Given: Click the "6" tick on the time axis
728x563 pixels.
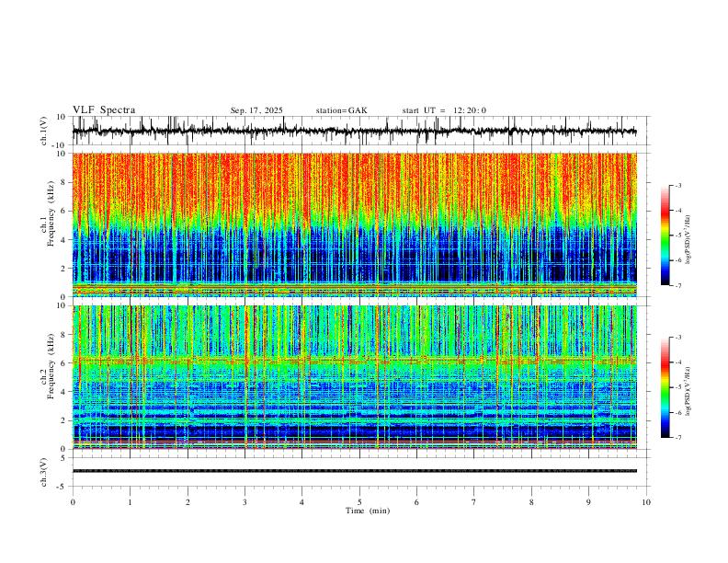Looking at the screenshot, I should (x=416, y=502).
